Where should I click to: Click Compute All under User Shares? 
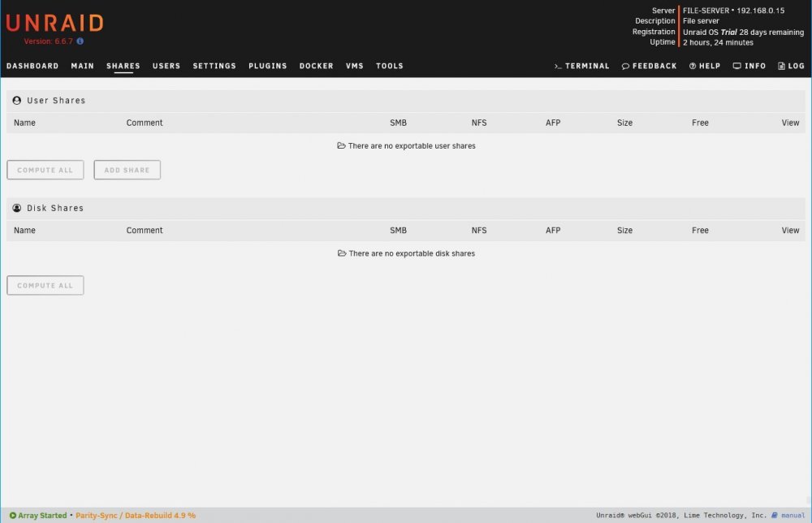(x=45, y=170)
